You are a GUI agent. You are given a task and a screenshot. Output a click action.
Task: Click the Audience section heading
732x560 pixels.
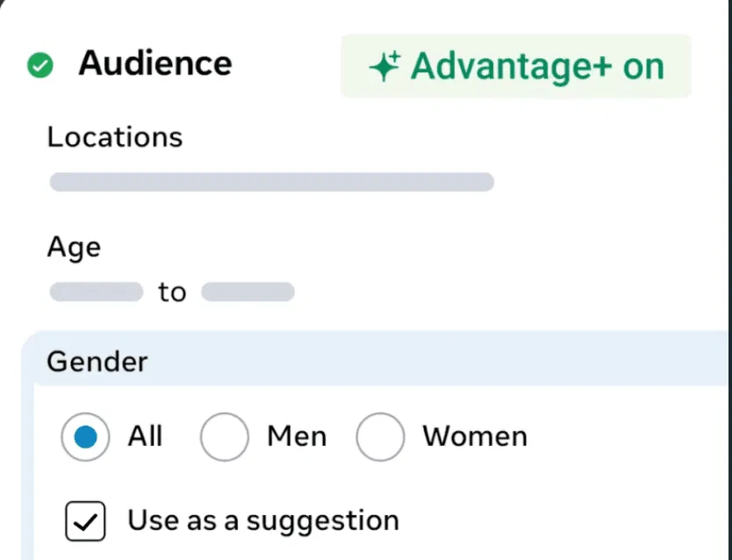[155, 63]
